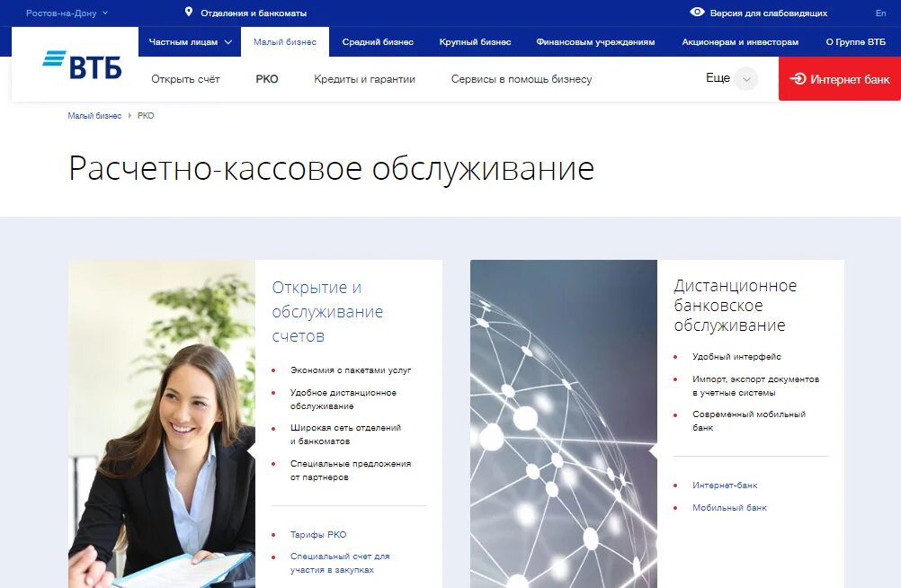This screenshot has height=588, width=901.
Task: Click the VTB logo
Action: click(x=82, y=65)
